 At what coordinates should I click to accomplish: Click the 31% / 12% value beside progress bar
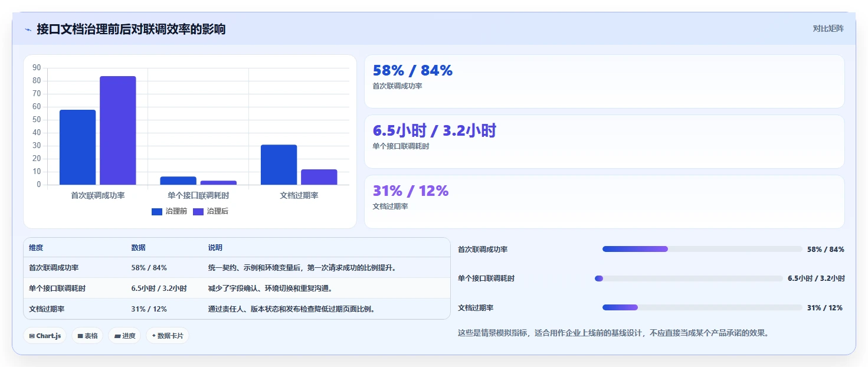click(x=825, y=308)
